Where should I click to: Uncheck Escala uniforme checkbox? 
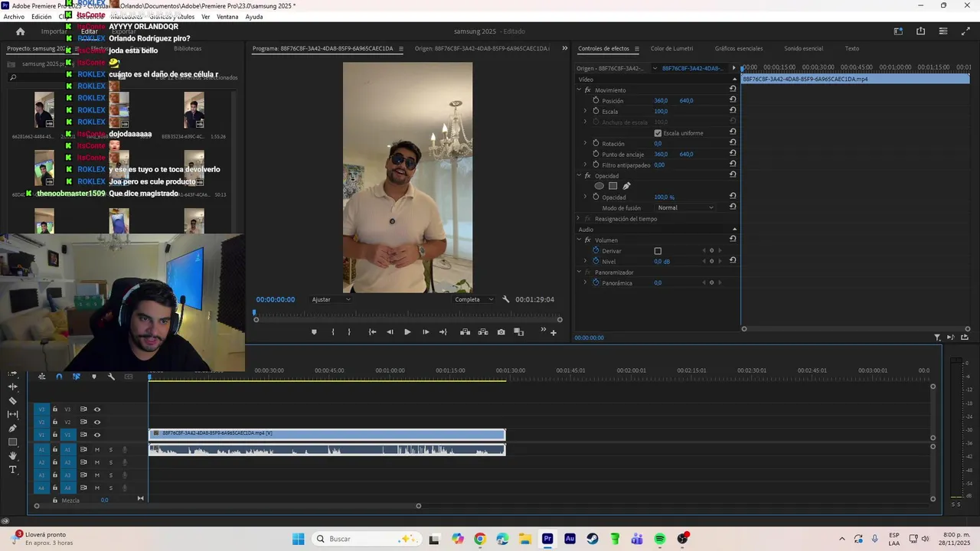coord(658,133)
